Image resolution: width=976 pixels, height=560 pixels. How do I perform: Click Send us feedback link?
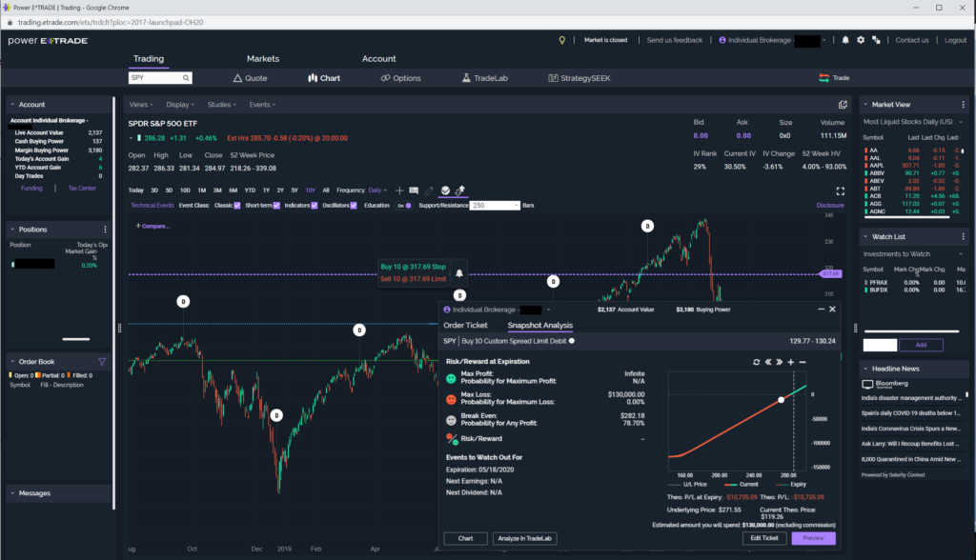674,40
